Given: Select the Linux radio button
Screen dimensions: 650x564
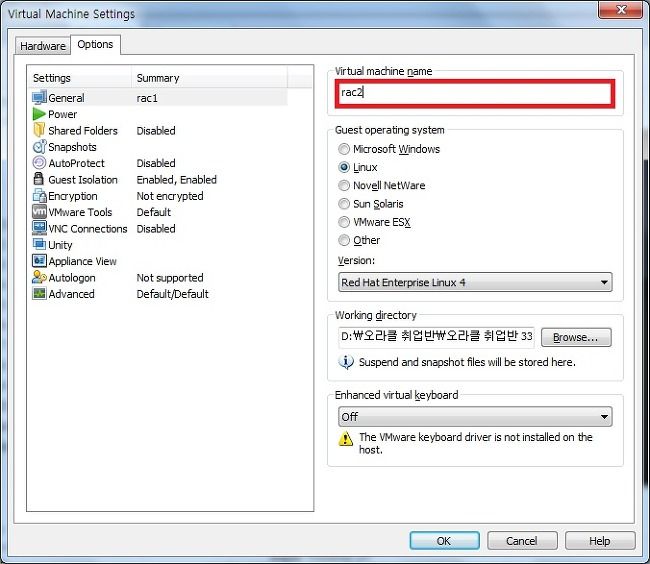Looking at the screenshot, I should pos(344,167).
